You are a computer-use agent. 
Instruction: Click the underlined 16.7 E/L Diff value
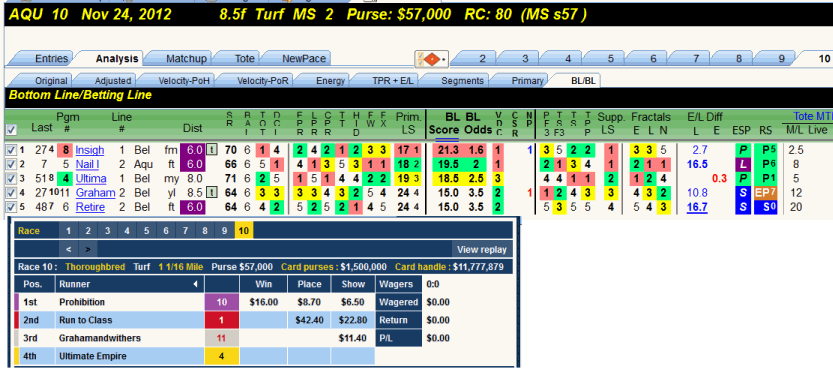697,208
